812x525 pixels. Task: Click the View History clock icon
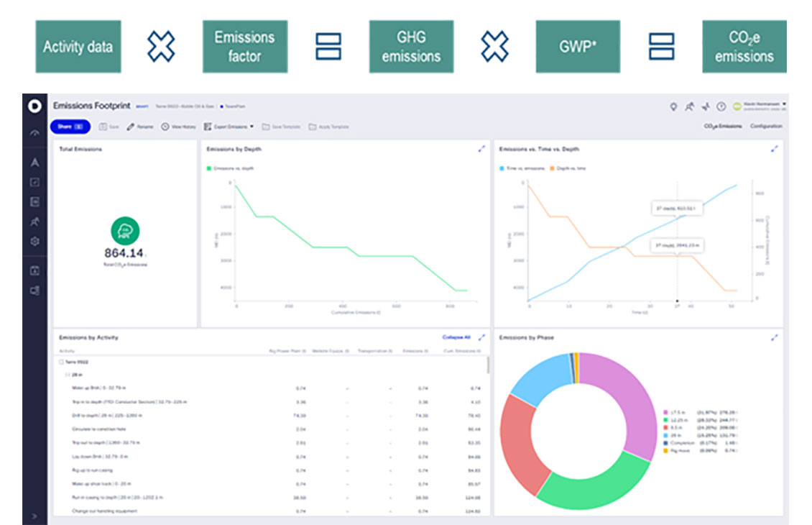(x=165, y=127)
